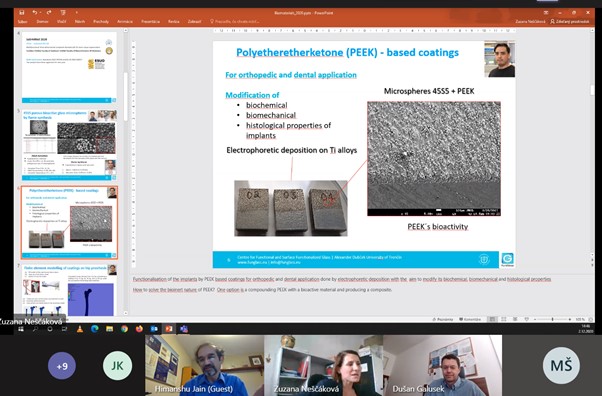Open the undo history dropdown arrow
Image resolution: width=602 pixels, height=396 pixels.
(40, 13)
